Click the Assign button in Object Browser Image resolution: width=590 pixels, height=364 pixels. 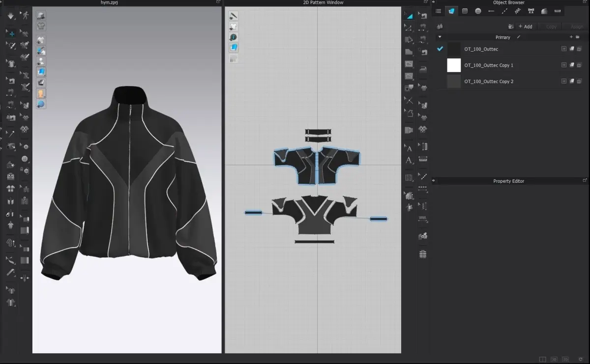tap(576, 27)
